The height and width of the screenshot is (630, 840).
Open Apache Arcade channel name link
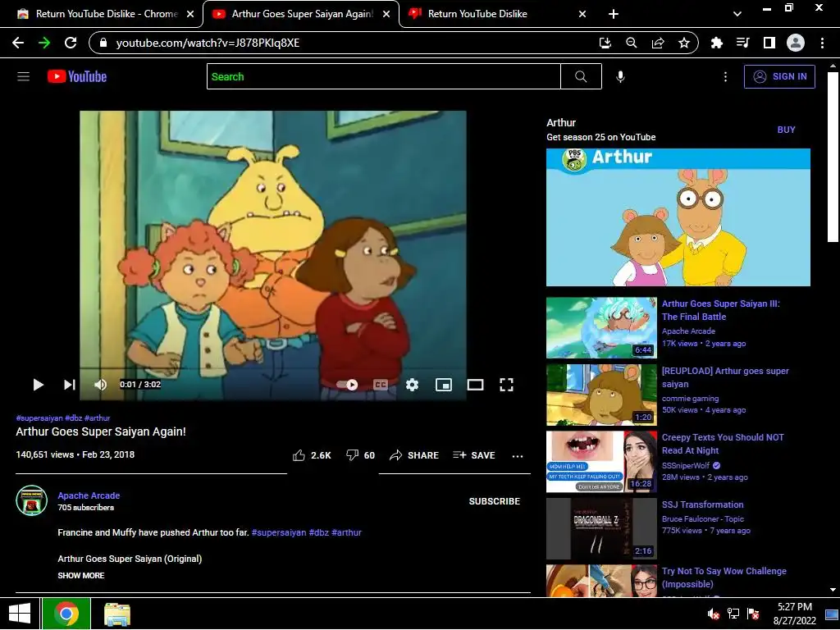click(89, 495)
